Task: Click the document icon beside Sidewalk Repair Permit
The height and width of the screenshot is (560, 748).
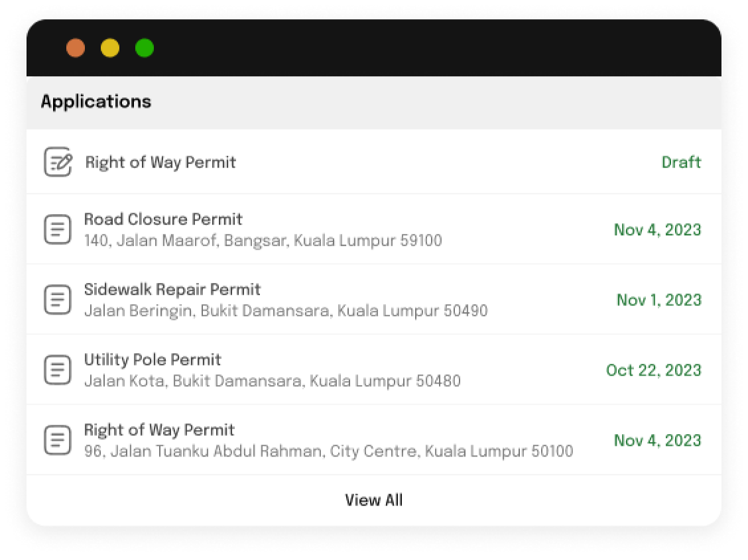Action: [x=58, y=300]
